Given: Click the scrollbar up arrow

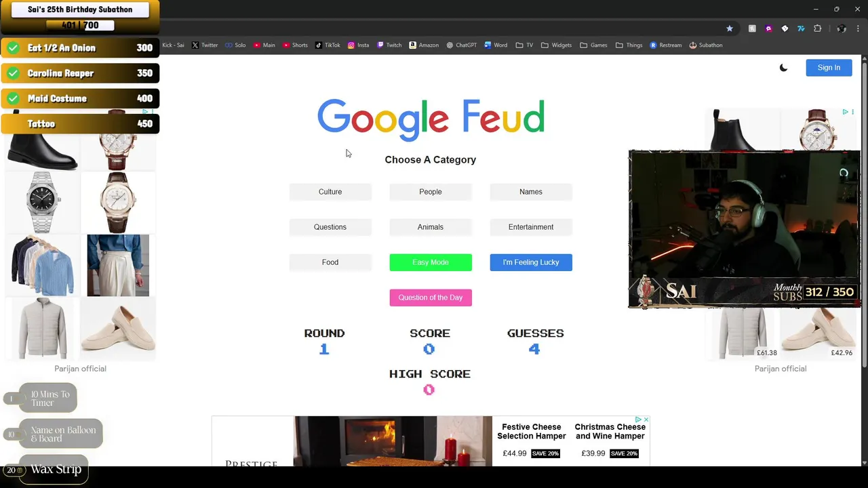Looking at the screenshot, I should pos(864,59).
